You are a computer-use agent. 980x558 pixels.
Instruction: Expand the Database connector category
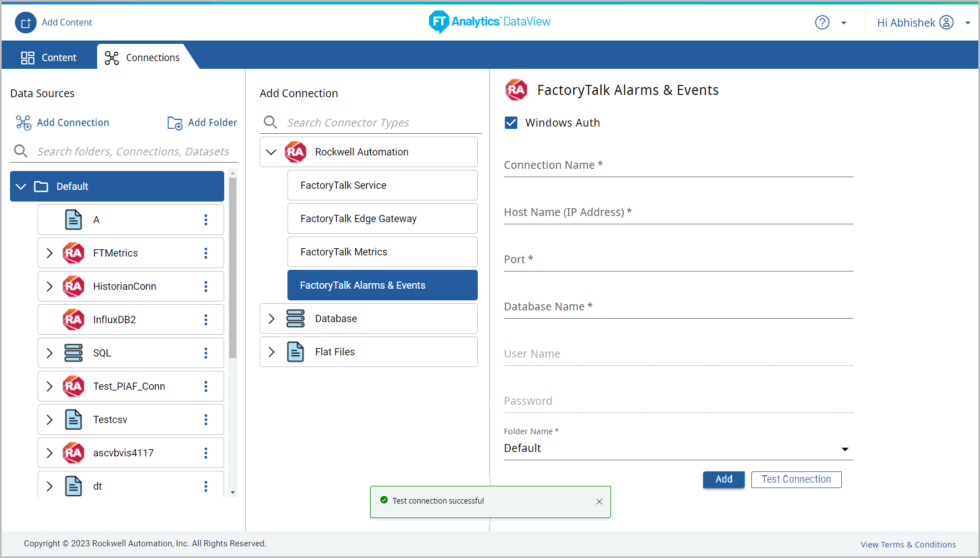tap(271, 319)
